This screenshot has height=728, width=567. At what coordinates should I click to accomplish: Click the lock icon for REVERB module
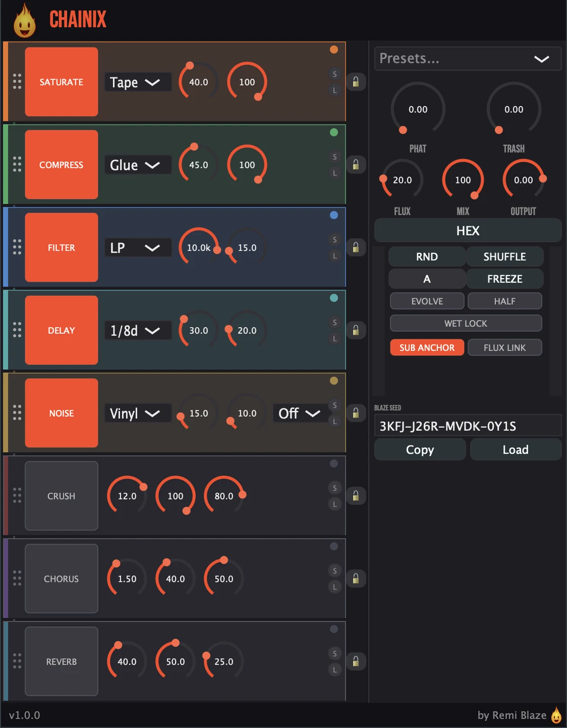coord(356,661)
